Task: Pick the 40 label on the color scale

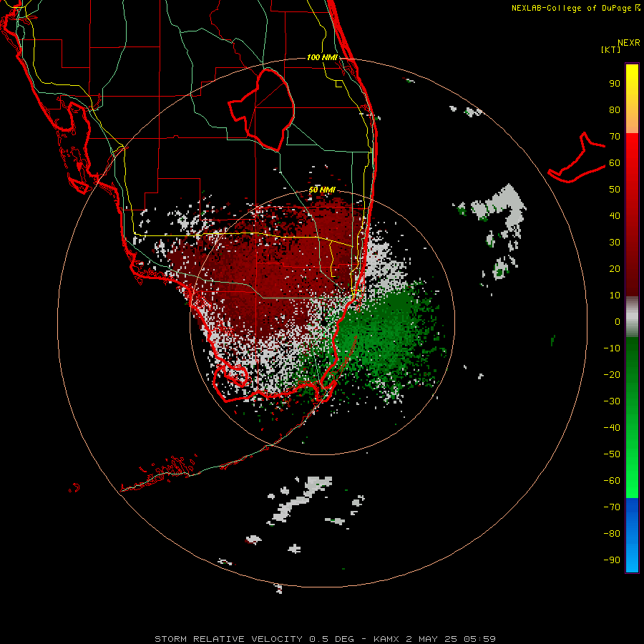Action: coord(615,215)
